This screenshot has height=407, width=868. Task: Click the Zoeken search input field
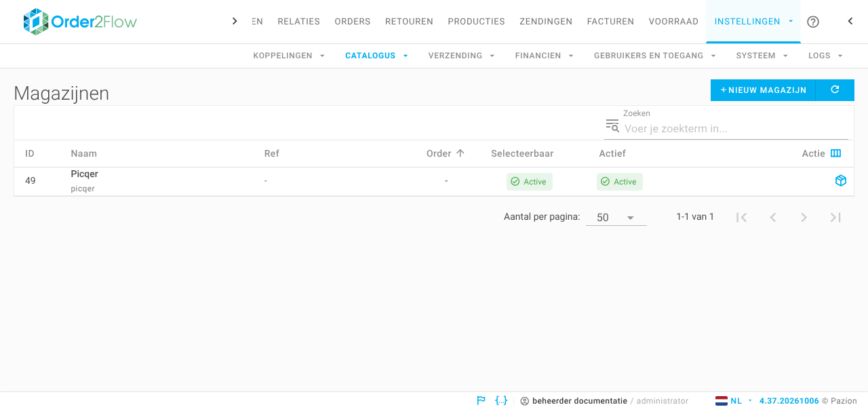[x=736, y=128]
